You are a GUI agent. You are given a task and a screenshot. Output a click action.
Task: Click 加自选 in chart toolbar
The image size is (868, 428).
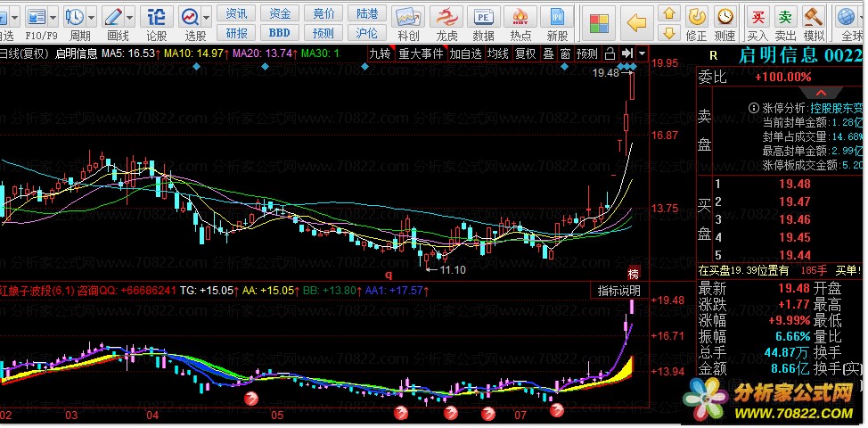coord(465,53)
